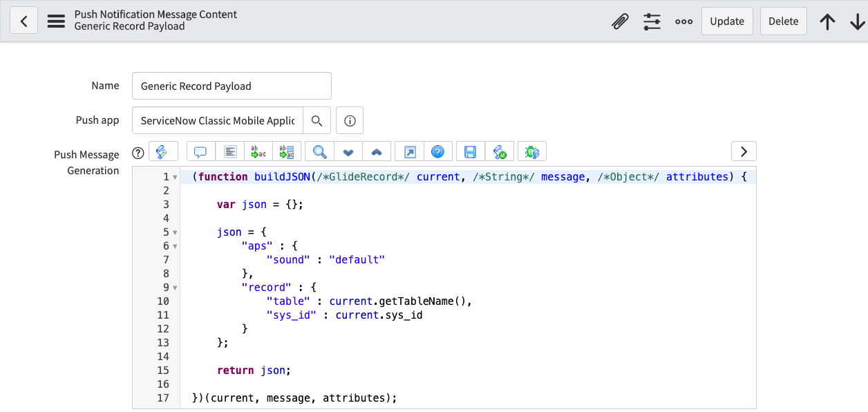
Task: Toggle comment on selected code
Action: (201, 151)
